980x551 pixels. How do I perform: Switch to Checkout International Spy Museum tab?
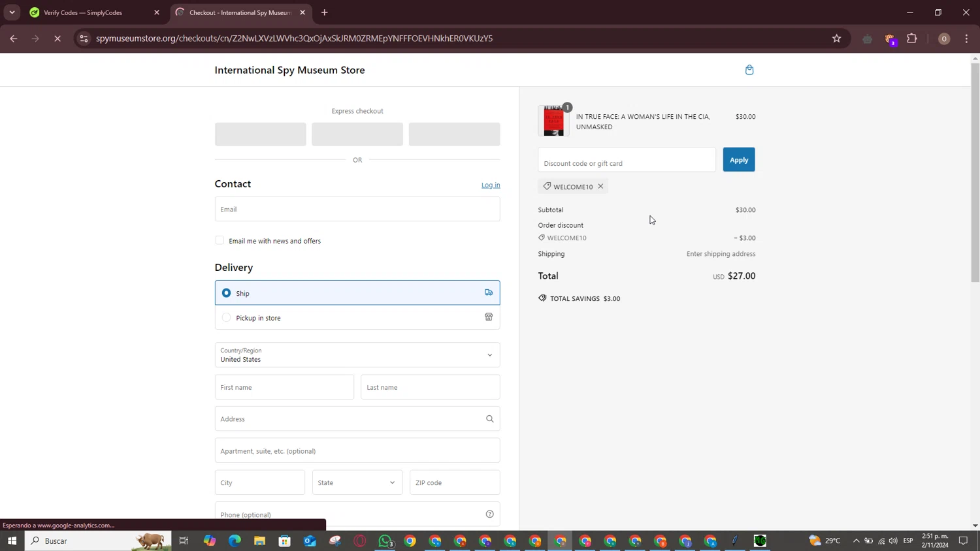pos(240,12)
